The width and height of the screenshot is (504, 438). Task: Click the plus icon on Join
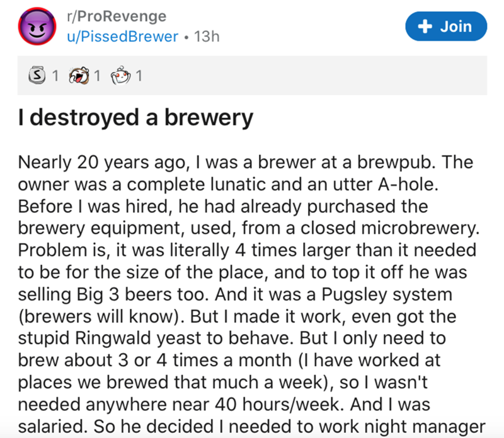[428, 26]
